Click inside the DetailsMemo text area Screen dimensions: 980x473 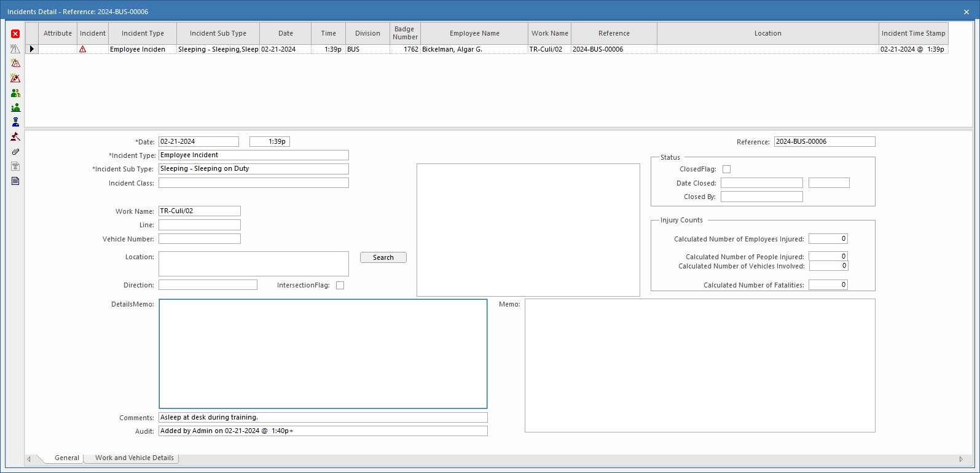point(323,354)
